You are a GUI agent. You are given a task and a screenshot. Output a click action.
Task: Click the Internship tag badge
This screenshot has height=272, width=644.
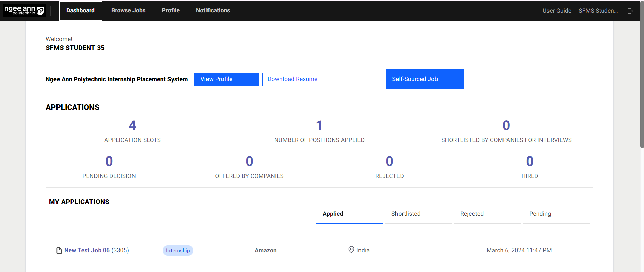(x=178, y=251)
